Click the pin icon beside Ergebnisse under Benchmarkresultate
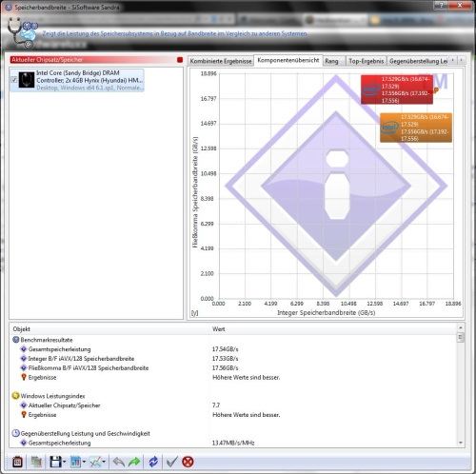This screenshot has width=476, height=474. pos(24,377)
